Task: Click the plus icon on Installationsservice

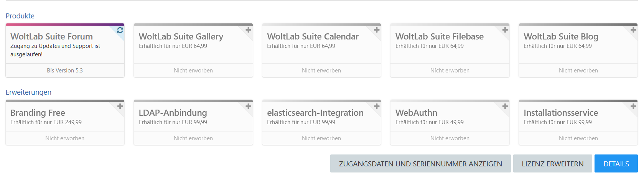Action: click(633, 106)
